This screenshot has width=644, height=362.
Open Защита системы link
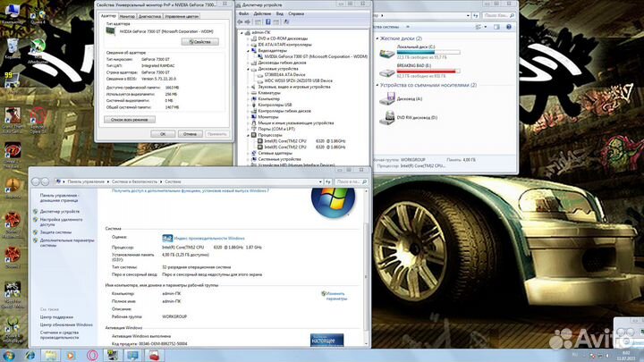tap(55, 232)
